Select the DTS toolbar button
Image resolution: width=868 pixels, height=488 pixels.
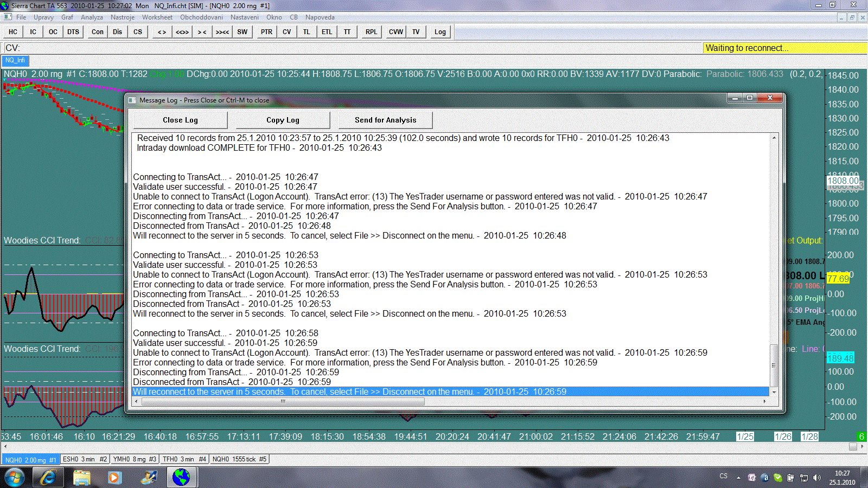tap(73, 32)
